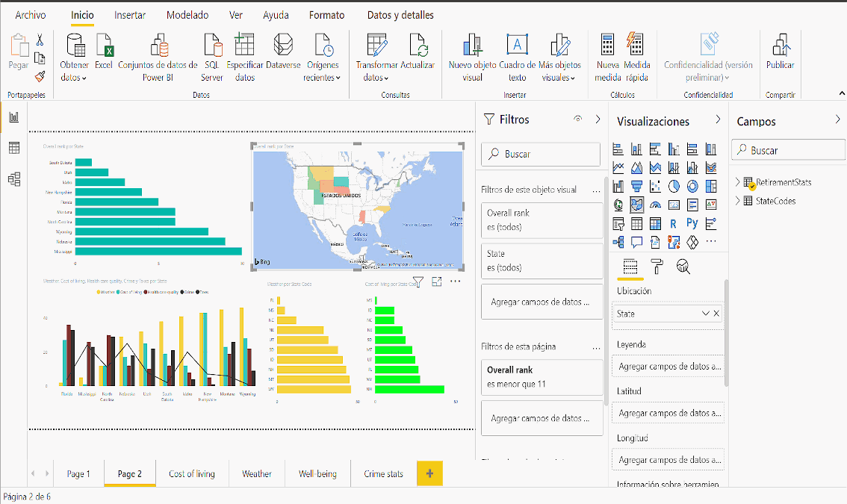Add a new page with plus button
Viewport: 847px width, 504px height.
430,473
